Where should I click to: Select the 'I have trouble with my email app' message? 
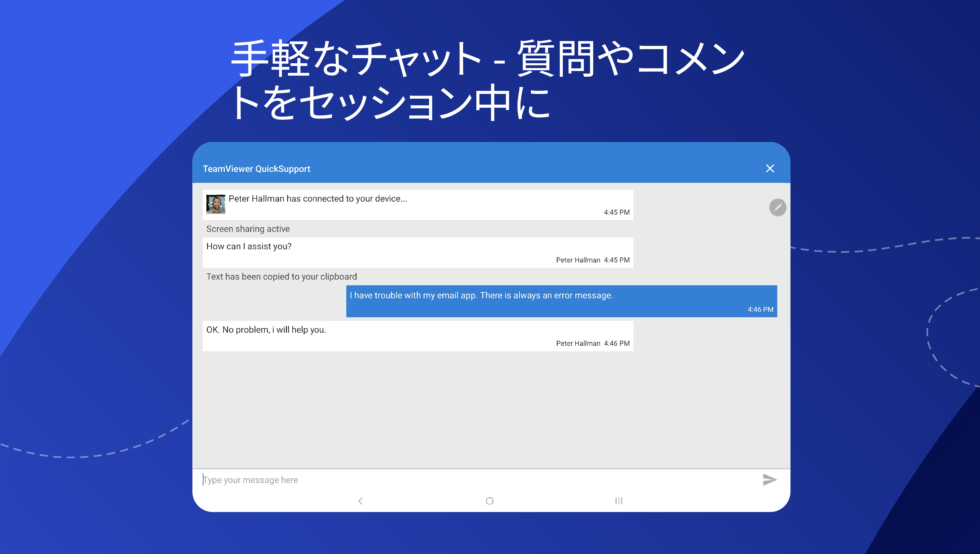(x=562, y=301)
